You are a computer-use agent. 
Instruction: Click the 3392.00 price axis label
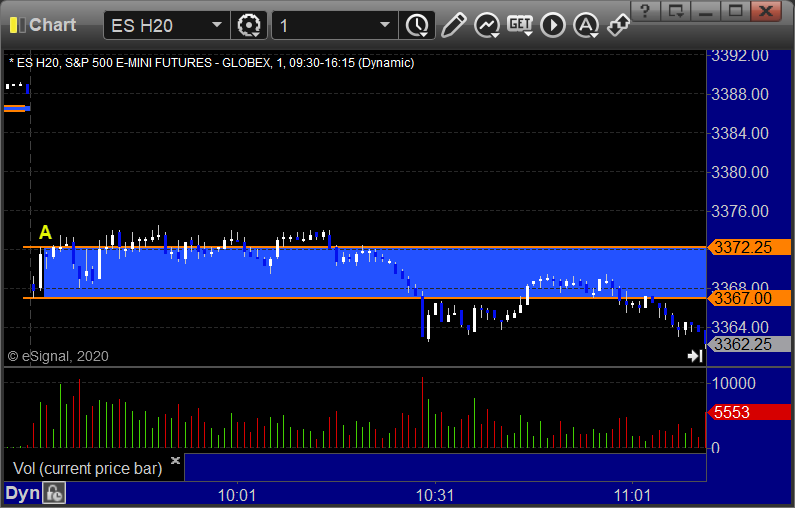[x=740, y=55]
